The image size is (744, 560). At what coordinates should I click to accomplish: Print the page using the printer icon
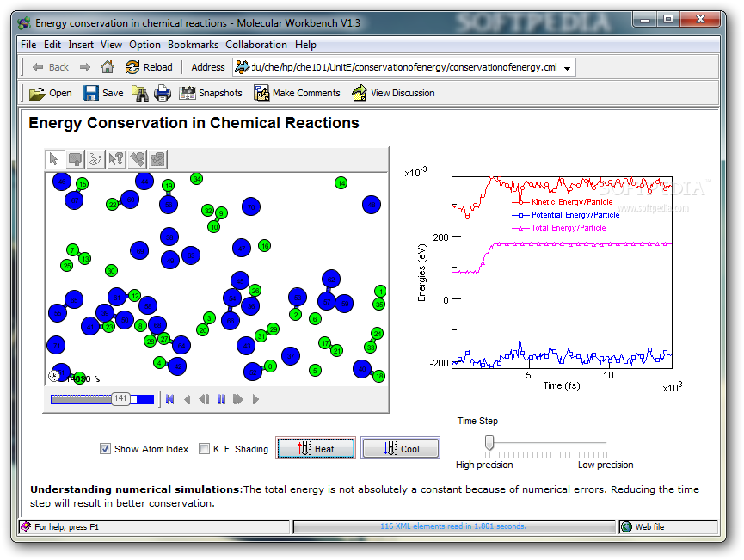coord(163,93)
